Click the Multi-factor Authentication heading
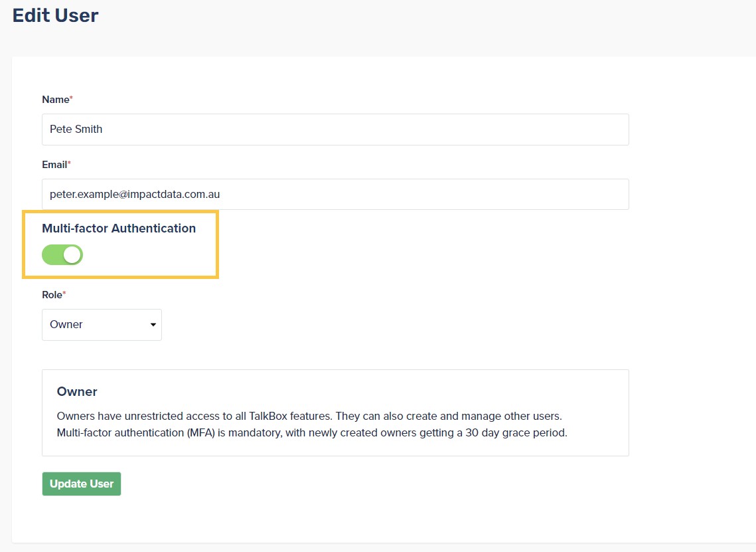The height and width of the screenshot is (552, 756). tap(119, 228)
